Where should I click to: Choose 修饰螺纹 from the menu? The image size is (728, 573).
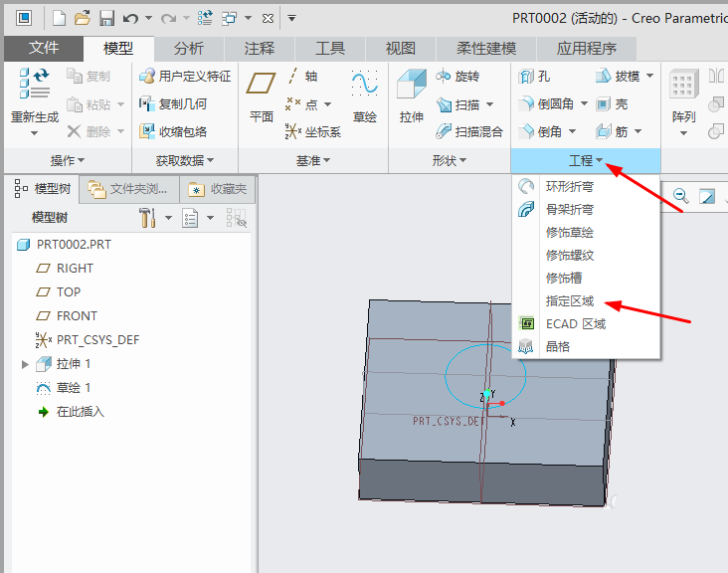[x=586, y=255]
